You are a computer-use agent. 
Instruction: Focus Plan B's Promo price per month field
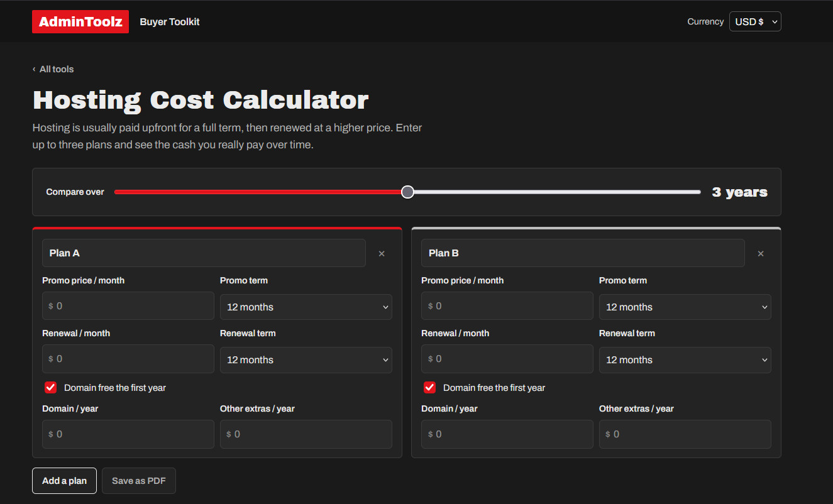[507, 306]
